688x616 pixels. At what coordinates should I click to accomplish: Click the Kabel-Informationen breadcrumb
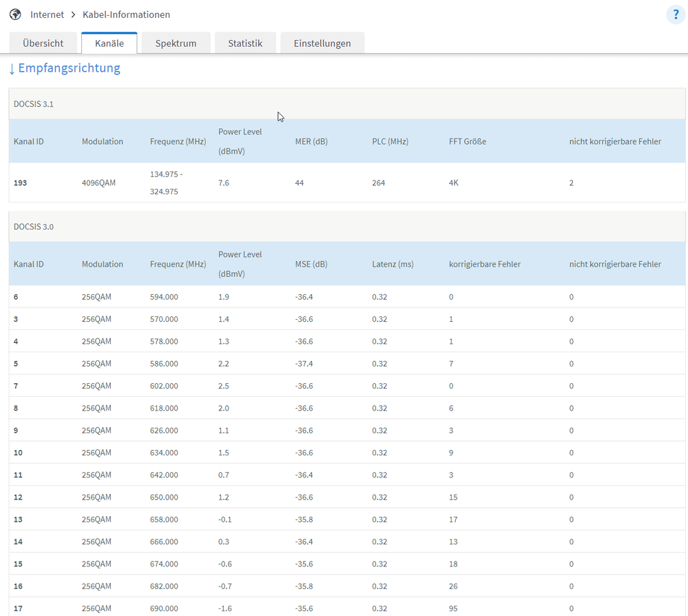click(126, 14)
